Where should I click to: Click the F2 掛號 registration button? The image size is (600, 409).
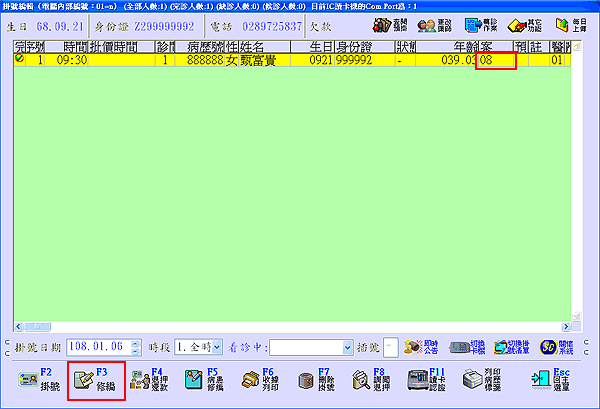click(40, 381)
